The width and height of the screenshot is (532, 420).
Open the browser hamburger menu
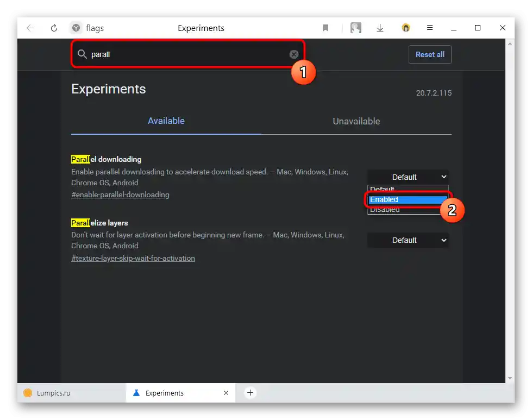click(x=429, y=28)
